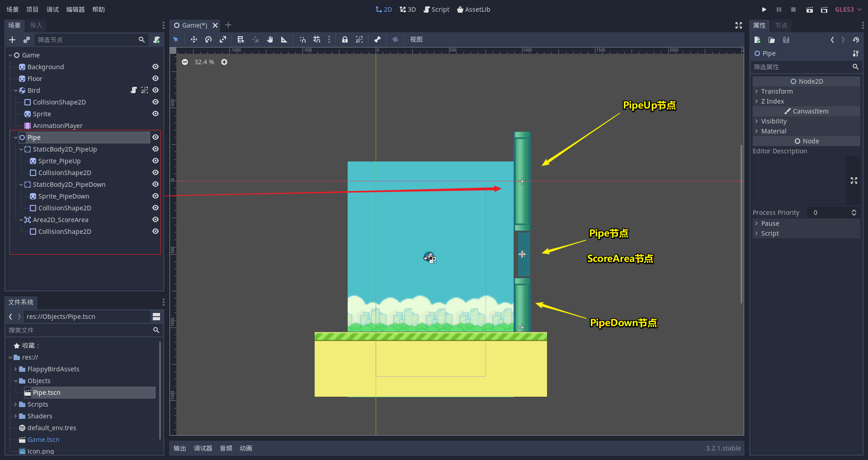The height and width of the screenshot is (460, 868).
Task: Toggle distraction-free mode in viewport
Action: tap(739, 25)
